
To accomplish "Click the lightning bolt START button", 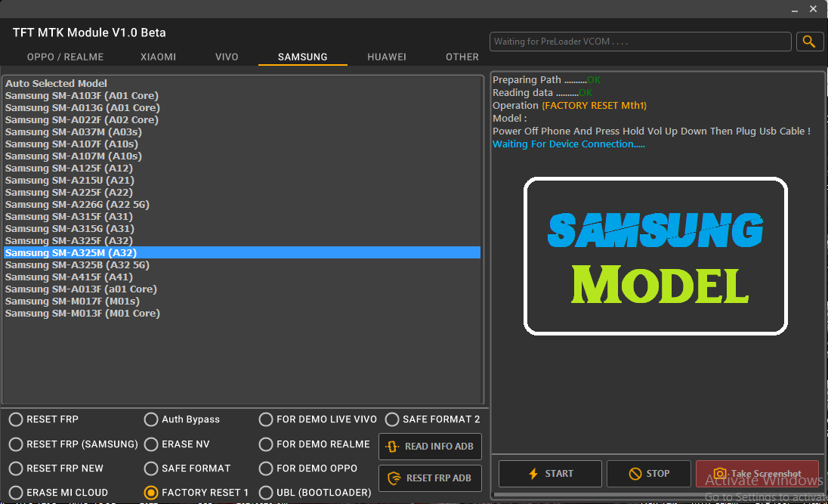I will (x=550, y=473).
